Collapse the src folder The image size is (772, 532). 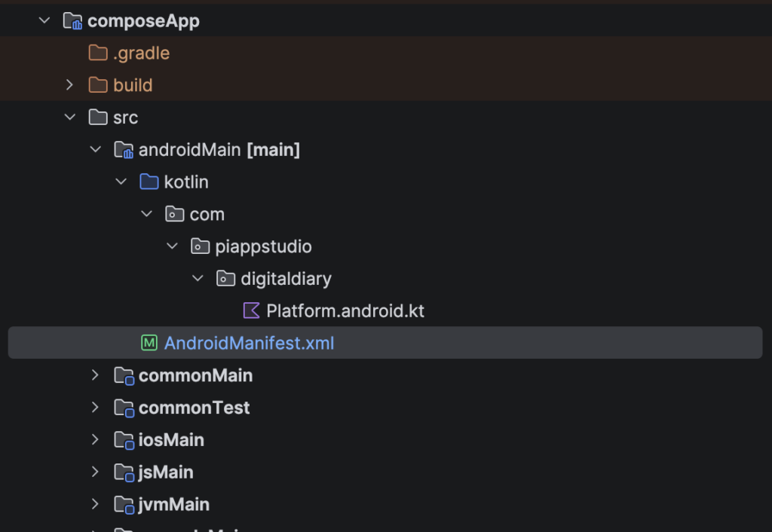point(70,118)
